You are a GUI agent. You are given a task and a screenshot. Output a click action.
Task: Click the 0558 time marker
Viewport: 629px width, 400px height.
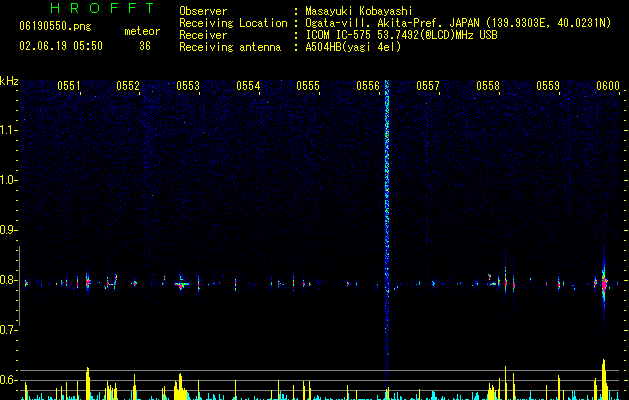(x=488, y=86)
